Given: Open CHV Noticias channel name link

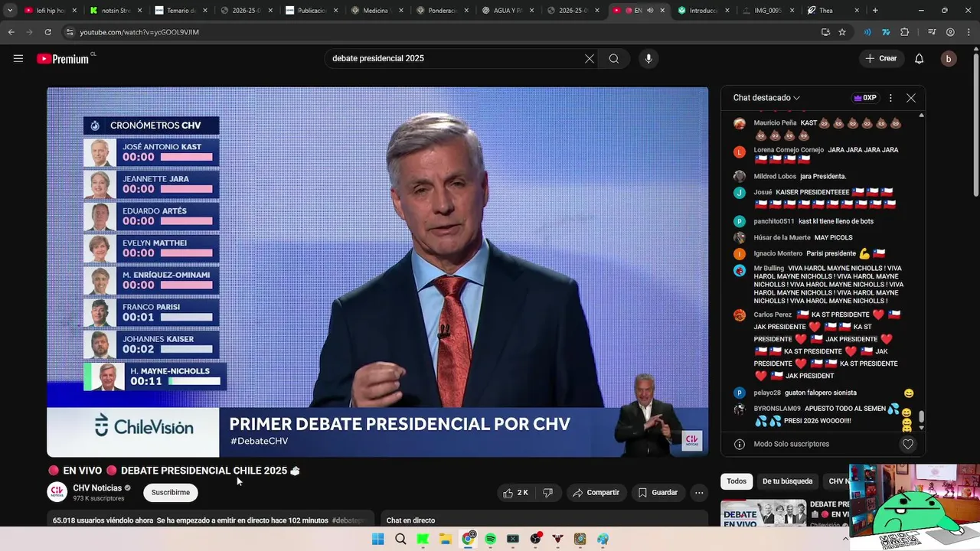Looking at the screenshot, I should [x=97, y=488].
